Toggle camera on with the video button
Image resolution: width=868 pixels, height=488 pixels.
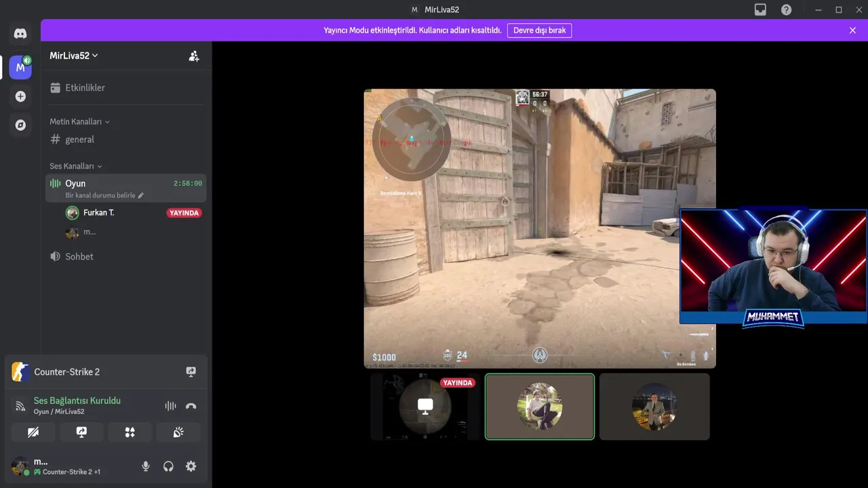[x=33, y=432]
